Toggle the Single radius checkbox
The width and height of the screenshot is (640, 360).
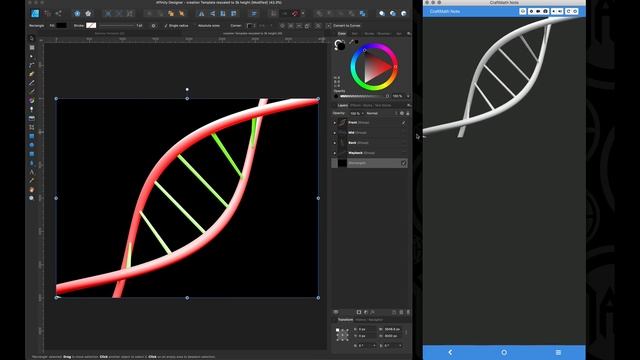pyautogui.click(x=166, y=26)
